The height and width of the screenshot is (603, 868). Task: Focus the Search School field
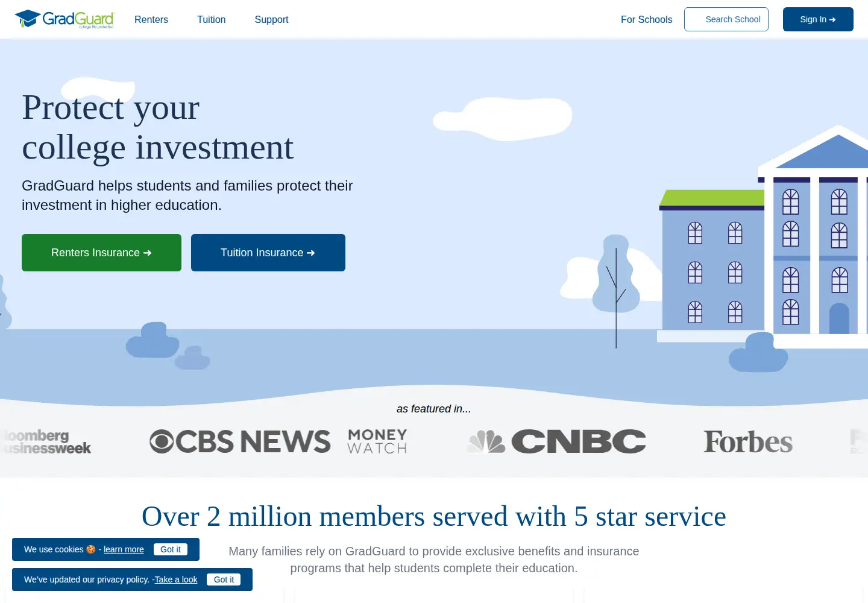726,19
